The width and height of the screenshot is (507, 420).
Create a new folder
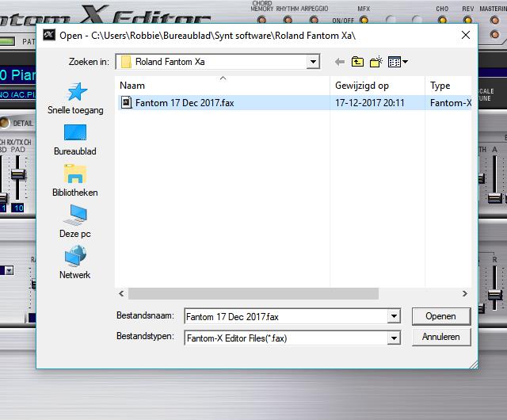point(376,62)
